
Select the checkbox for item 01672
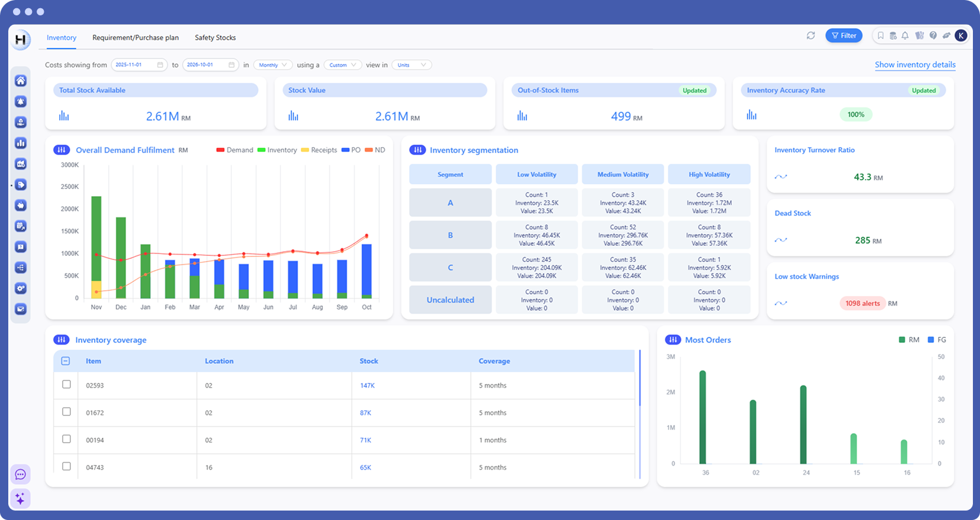click(66, 412)
